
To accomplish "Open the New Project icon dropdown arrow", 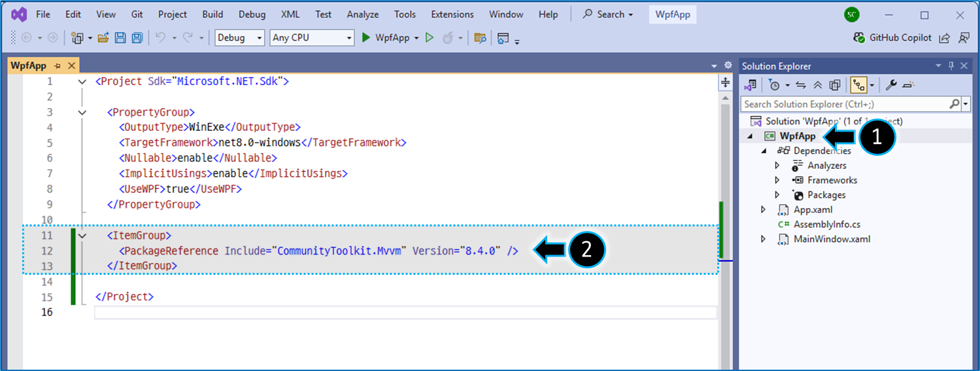I will [90, 39].
